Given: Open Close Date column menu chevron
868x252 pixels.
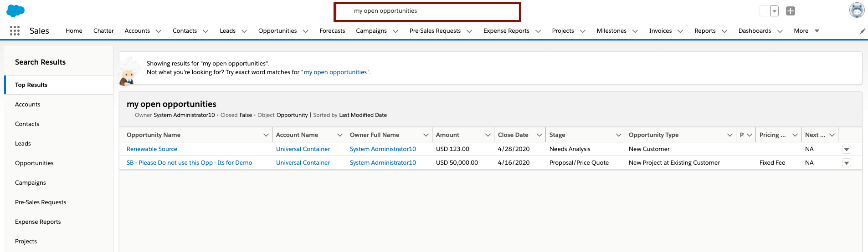Looking at the screenshot, I should tap(539, 135).
